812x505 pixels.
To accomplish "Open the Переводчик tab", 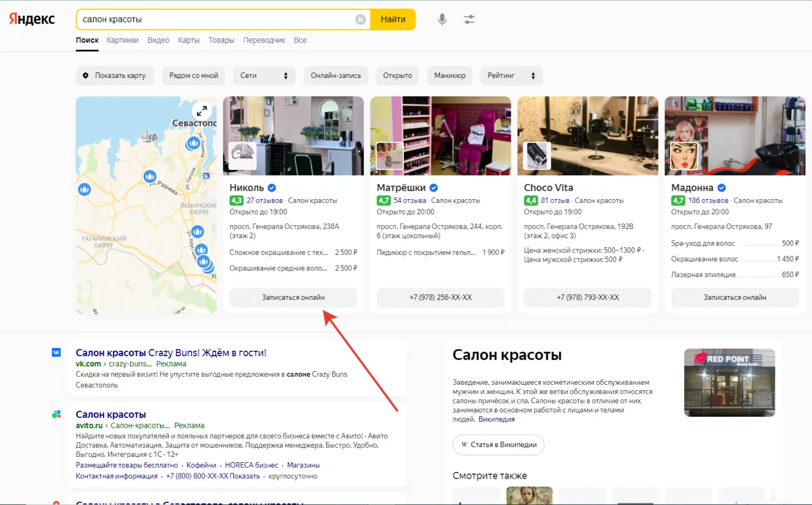I will click(x=264, y=40).
